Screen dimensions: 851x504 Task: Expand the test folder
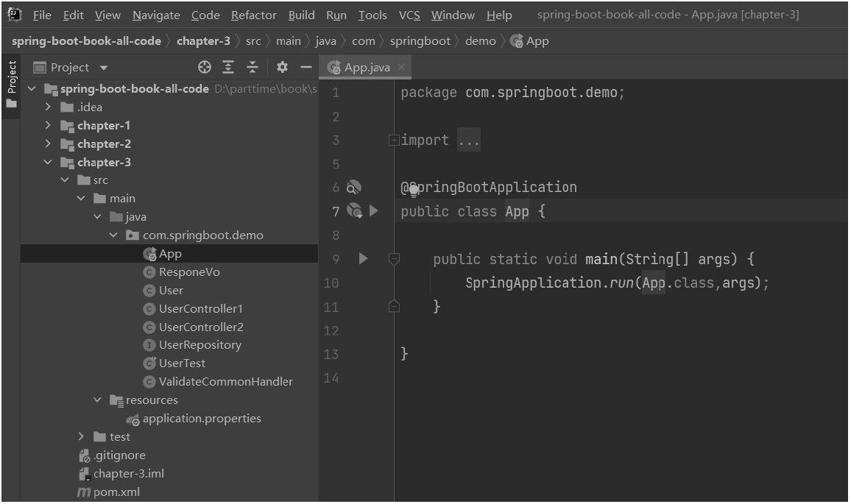tap(82, 437)
